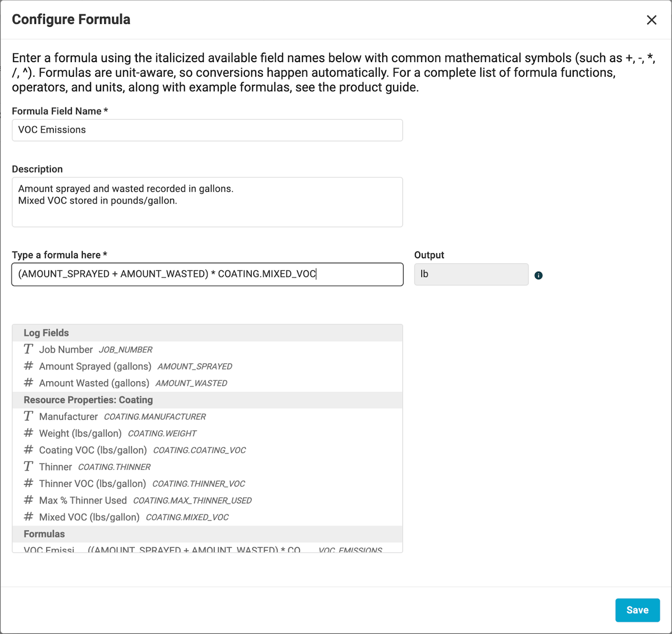Focus the Formula Field Name input

[207, 130]
